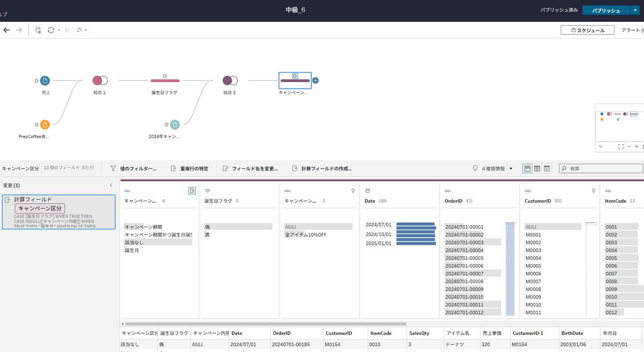Click the run flow play icon

click(x=67, y=30)
